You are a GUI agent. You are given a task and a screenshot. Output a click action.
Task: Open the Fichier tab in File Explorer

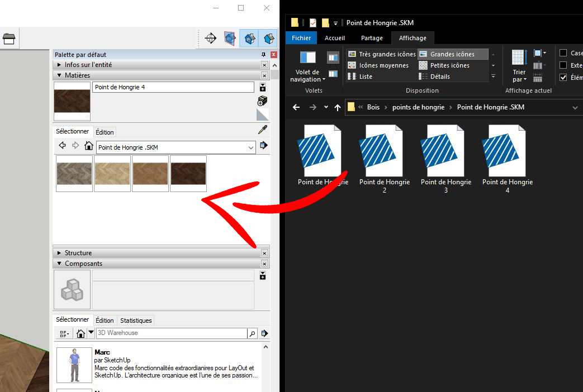click(x=301, y=39)
